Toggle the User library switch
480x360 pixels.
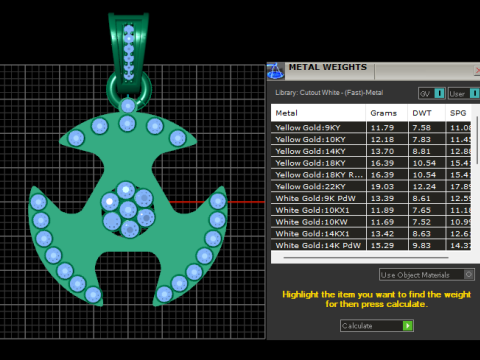point(464,94)
